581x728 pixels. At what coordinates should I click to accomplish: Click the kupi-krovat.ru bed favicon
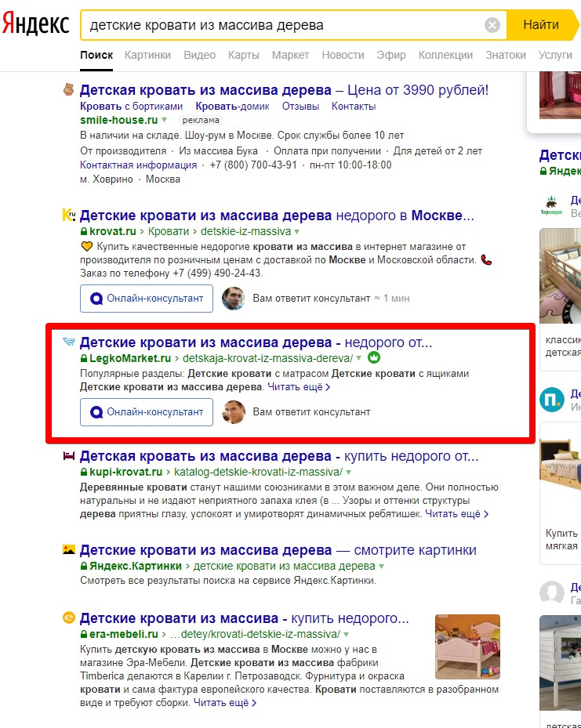pyautogui.click(x=69, y=455)
